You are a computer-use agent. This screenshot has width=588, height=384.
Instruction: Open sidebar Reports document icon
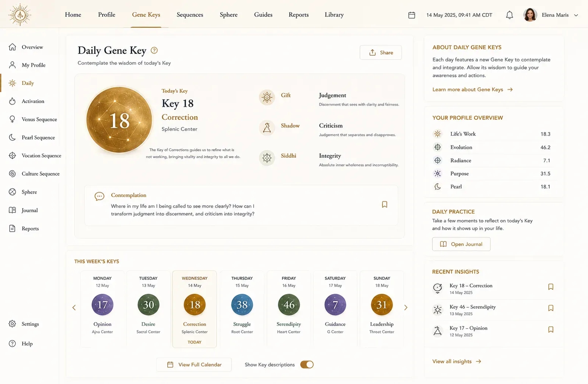12,228
